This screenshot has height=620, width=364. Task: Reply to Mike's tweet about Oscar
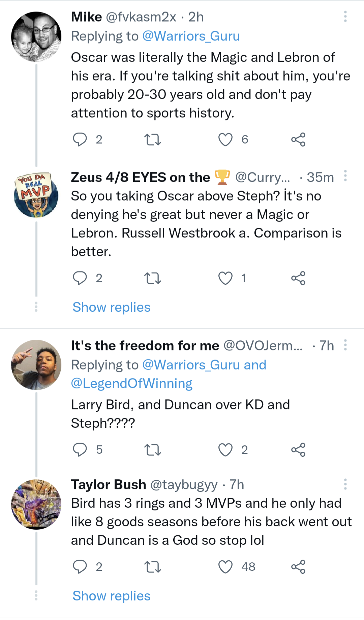80,139
